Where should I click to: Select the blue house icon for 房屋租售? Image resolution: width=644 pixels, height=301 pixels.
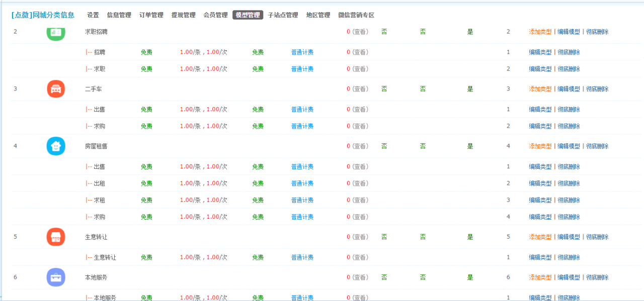coord(55,146)
